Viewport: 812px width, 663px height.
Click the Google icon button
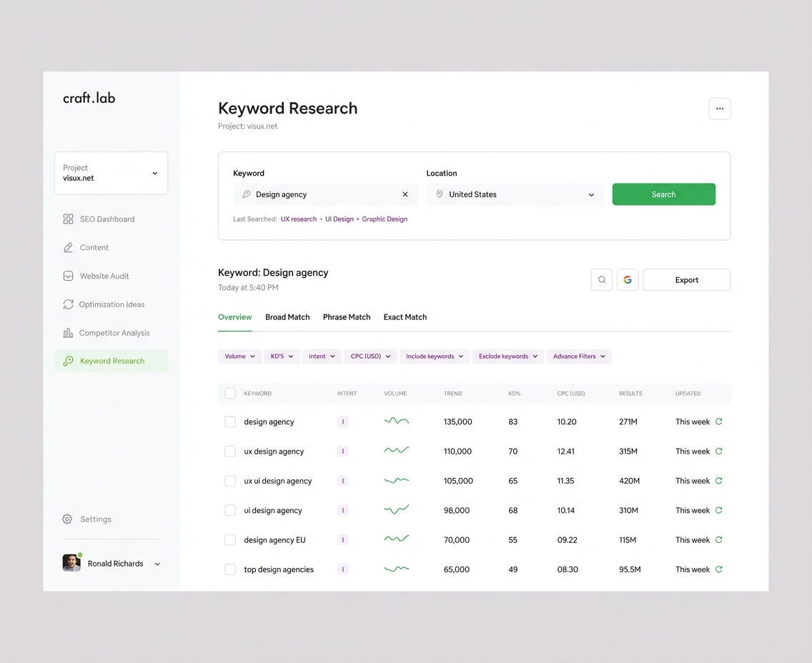[x=628, y=280]
